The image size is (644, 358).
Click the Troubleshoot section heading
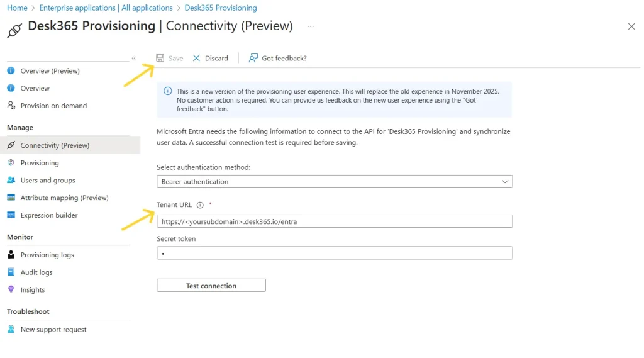pos(28,311)
